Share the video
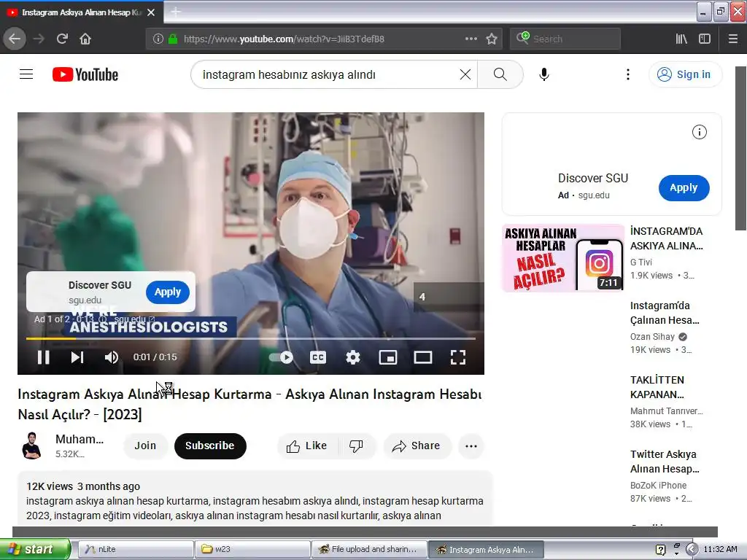 coord(417,446)
